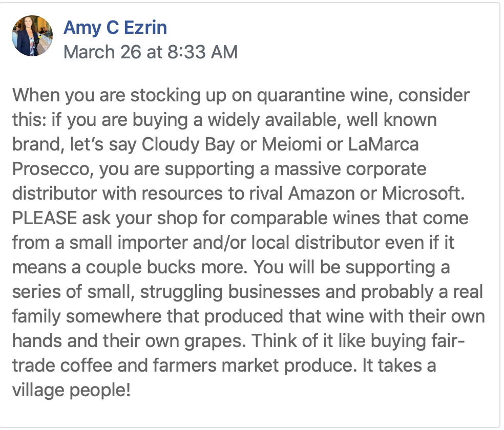Click "Cloudy Bay" in the post text

coord(188,145)
